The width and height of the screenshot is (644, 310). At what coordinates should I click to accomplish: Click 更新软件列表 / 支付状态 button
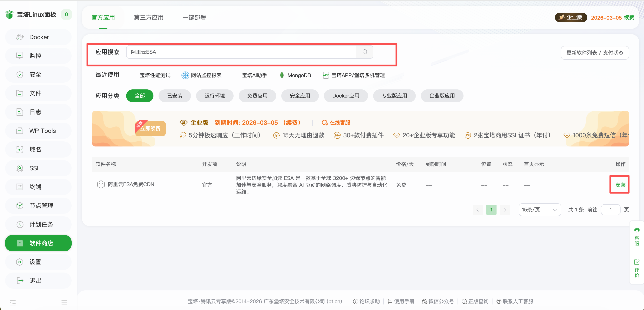595,53
